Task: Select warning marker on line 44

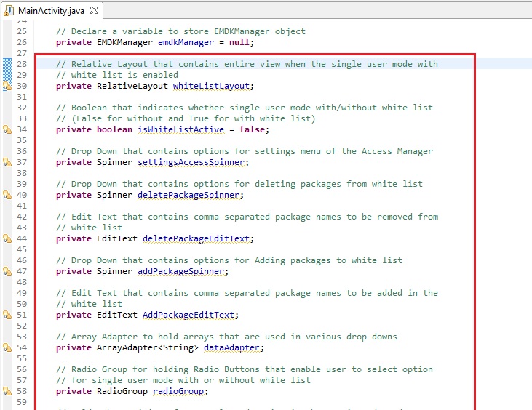Action: [x=7, y=238]
